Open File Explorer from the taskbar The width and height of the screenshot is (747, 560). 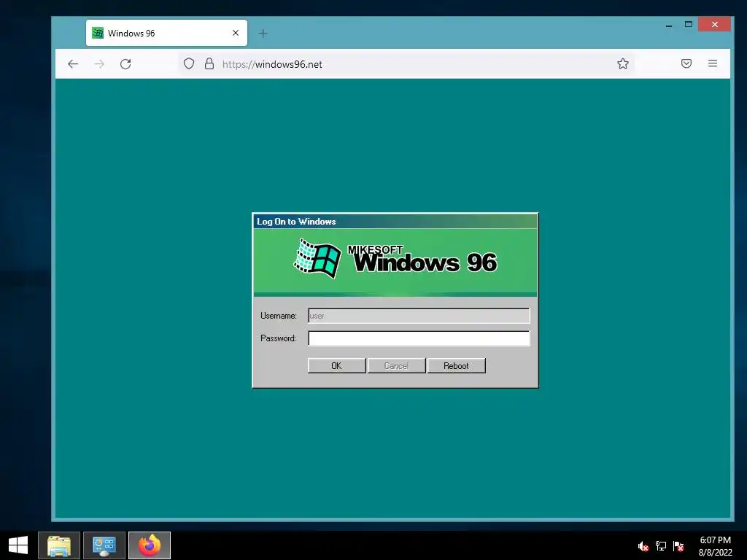coord(59,545)
